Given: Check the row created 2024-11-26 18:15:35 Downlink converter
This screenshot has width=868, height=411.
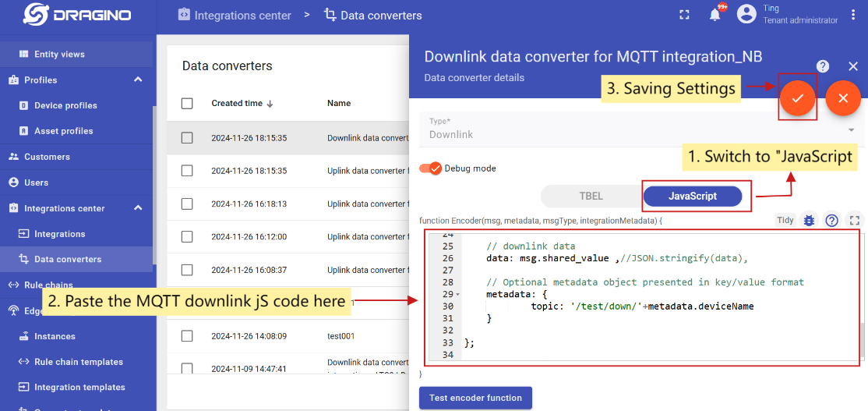Looking at the screenshot, I should [x=187, y=138].
